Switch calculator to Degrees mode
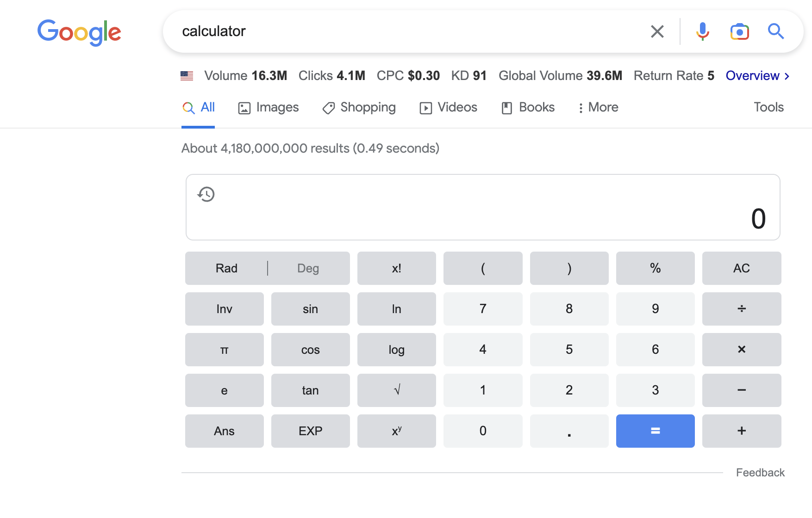The image size is (812, 518). 308,268
